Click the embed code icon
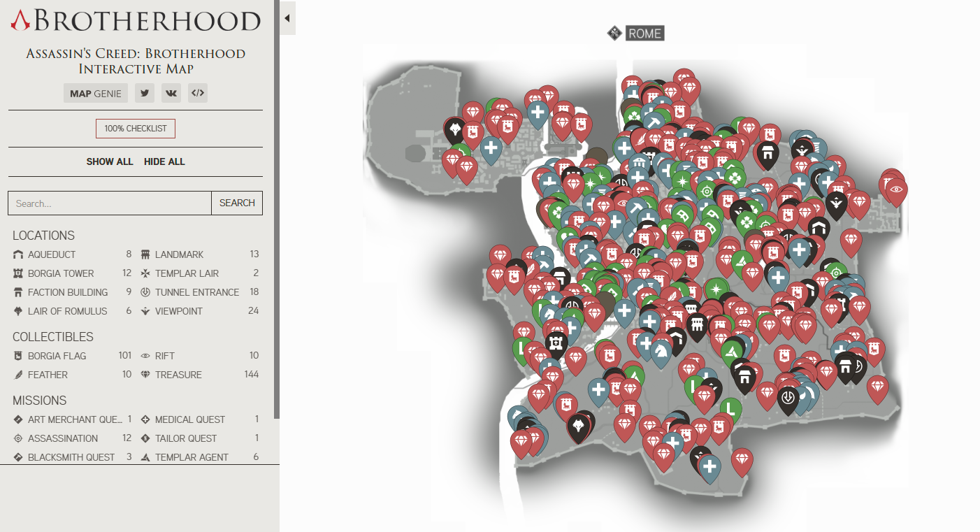 tap(198, 94)
